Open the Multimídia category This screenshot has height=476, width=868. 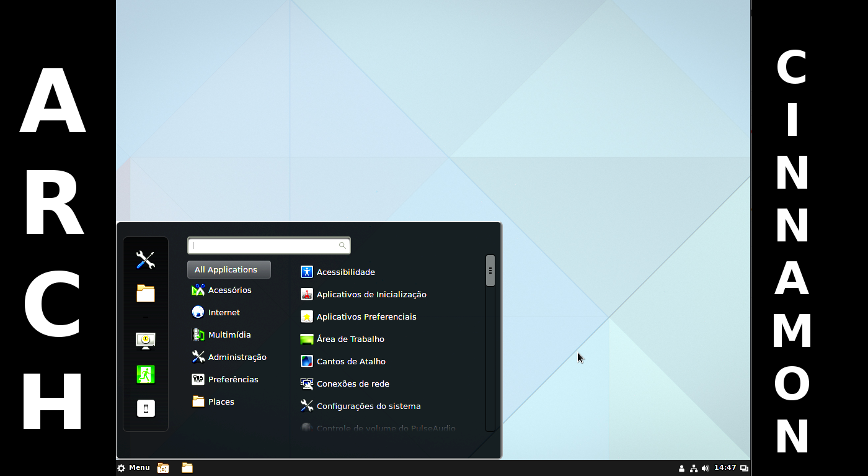[x=228, y=335]
